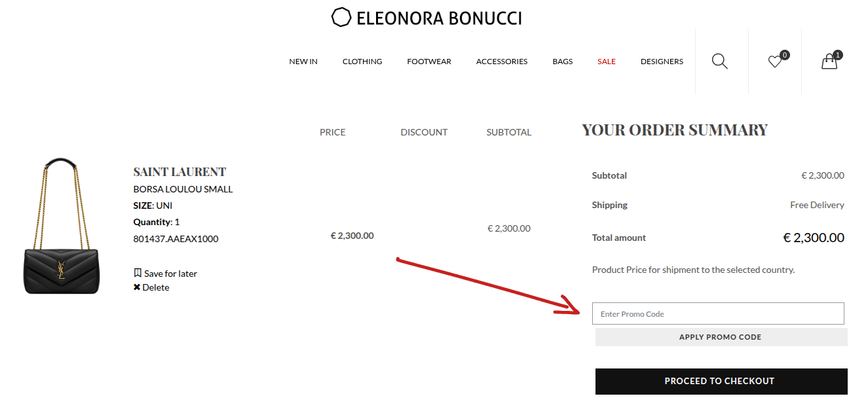868x411 pixels.
Task: Open the BAGS menu
Action: click(x=562, y=61)
